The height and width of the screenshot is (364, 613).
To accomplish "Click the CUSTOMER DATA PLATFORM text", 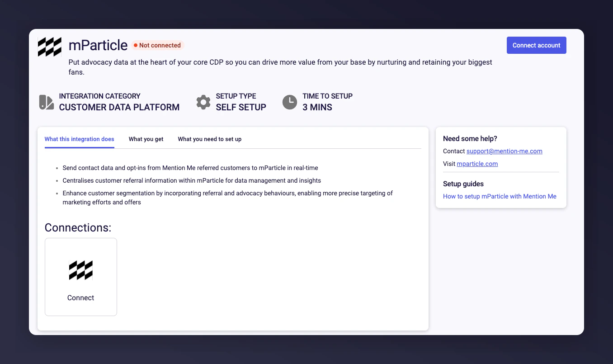I will pos(119,107).
